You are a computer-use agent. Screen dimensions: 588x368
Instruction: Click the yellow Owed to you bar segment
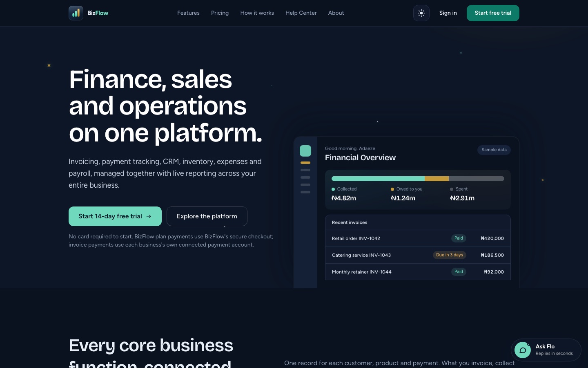tap(437, 179)
